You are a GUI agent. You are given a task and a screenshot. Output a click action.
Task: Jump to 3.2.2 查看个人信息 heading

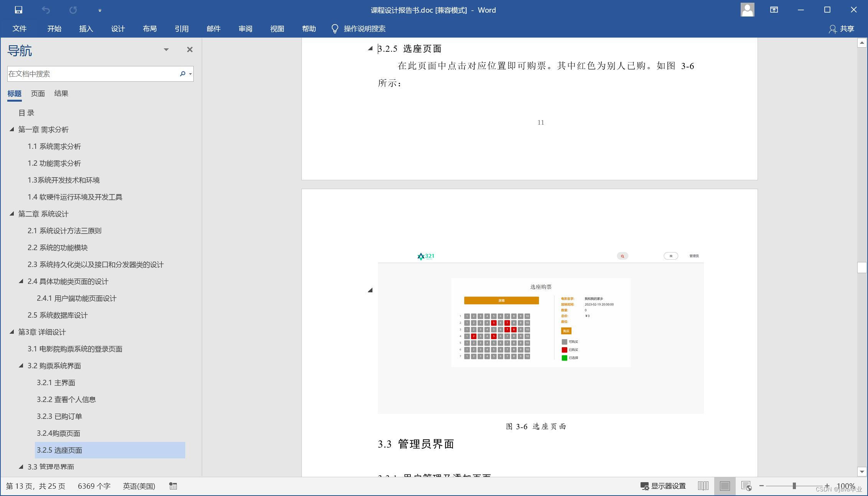pyautogui.click(x=66, y=400)
